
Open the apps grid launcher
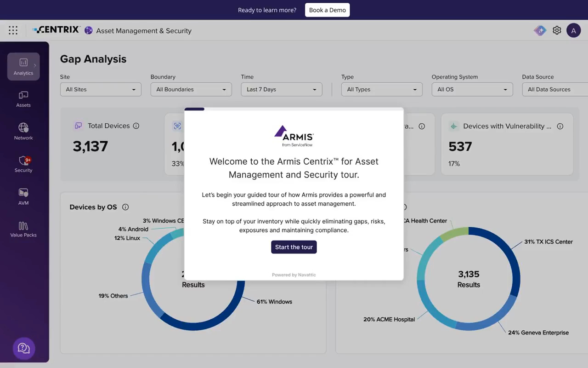(13, 30)
